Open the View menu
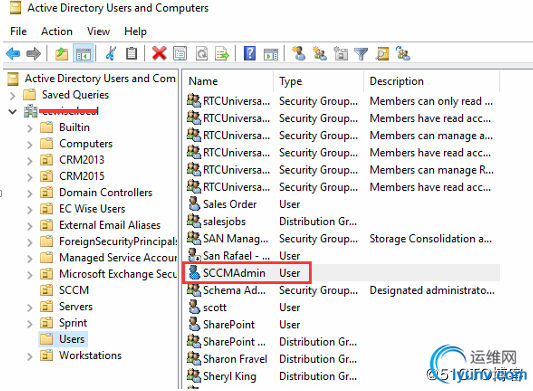The width and height of the screenshot is (533, 391). 98,31
